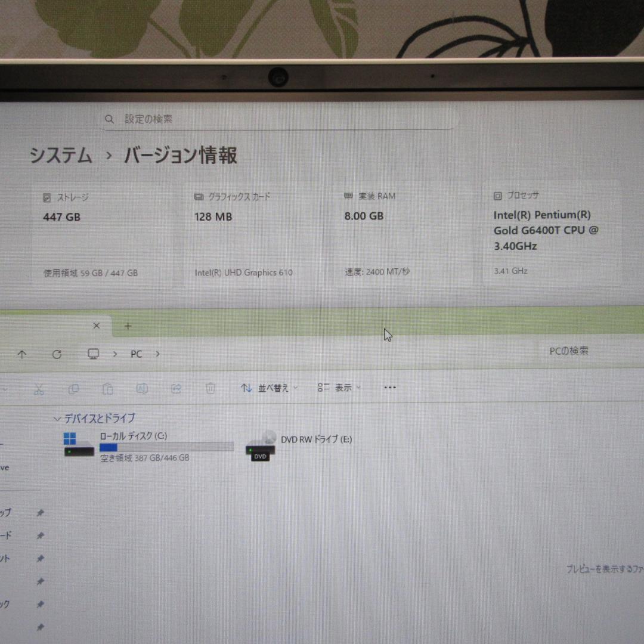This screenshot has width=644, height=644.
Task: Click the Rename icon in Explorer toolbar
Action: 142,388
